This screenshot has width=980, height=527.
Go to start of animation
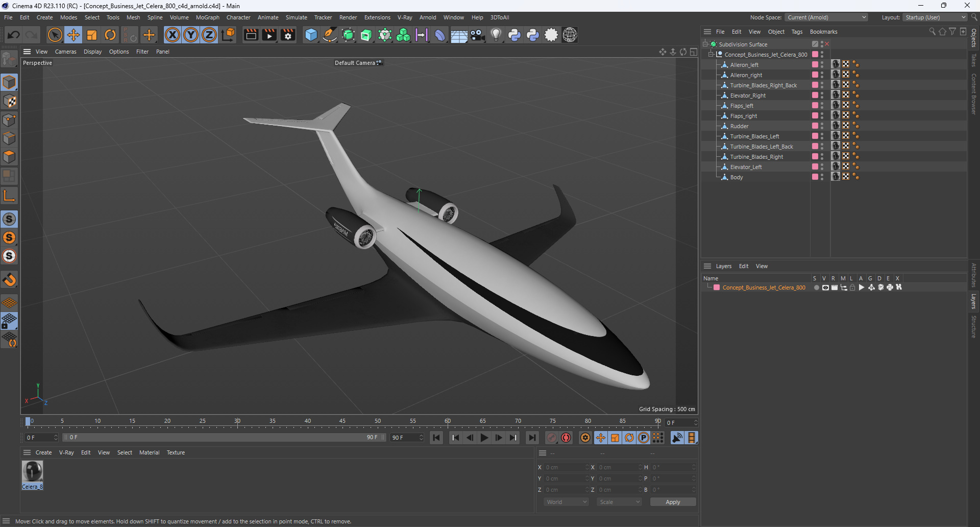436,438
